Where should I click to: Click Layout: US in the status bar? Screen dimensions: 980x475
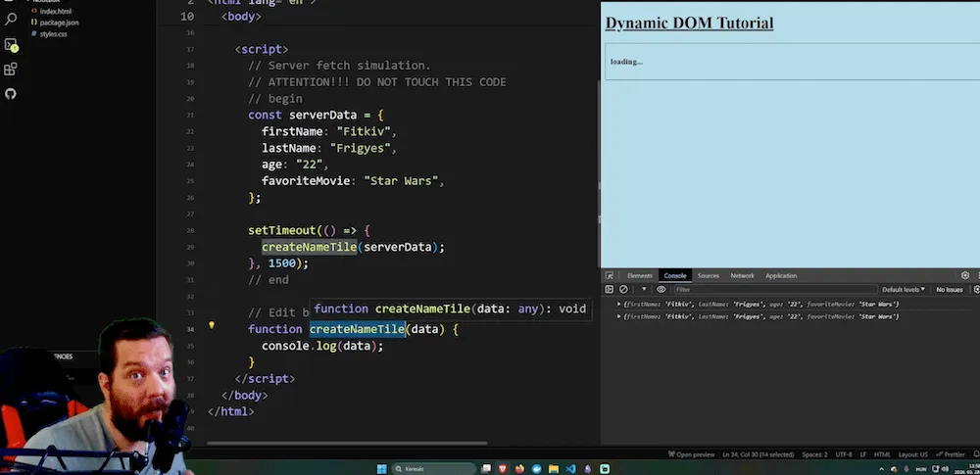(913, 454)
